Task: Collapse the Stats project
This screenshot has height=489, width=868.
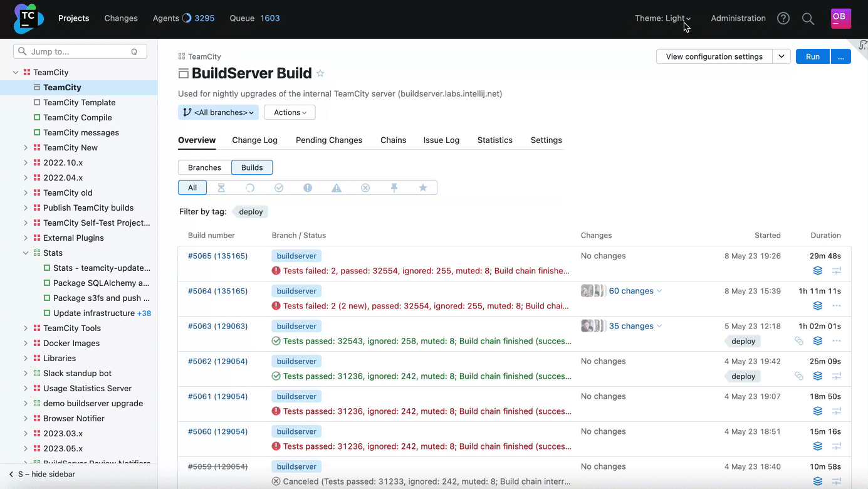Action: [26, 253]
